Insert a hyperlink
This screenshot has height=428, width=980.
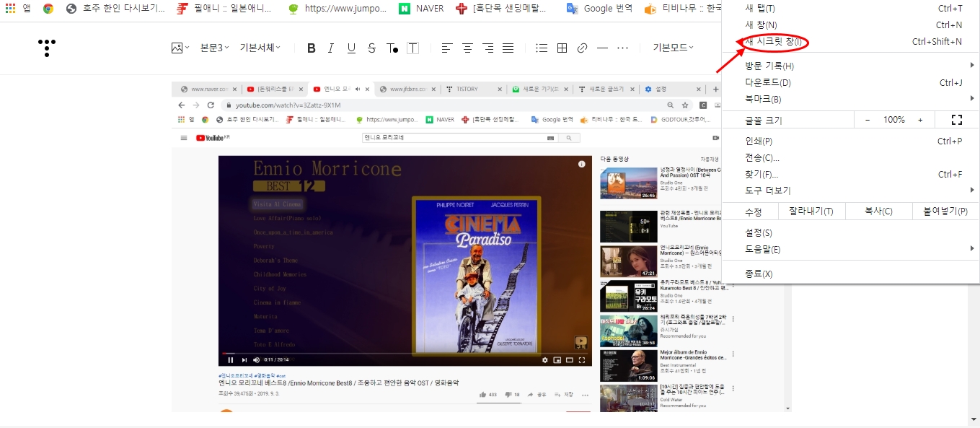(x=582, y=48)
